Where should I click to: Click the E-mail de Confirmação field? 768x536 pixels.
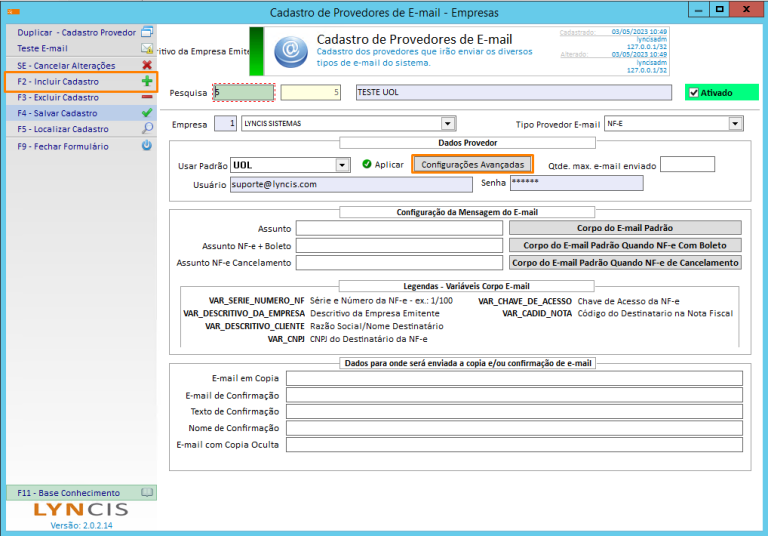point(514,395)
